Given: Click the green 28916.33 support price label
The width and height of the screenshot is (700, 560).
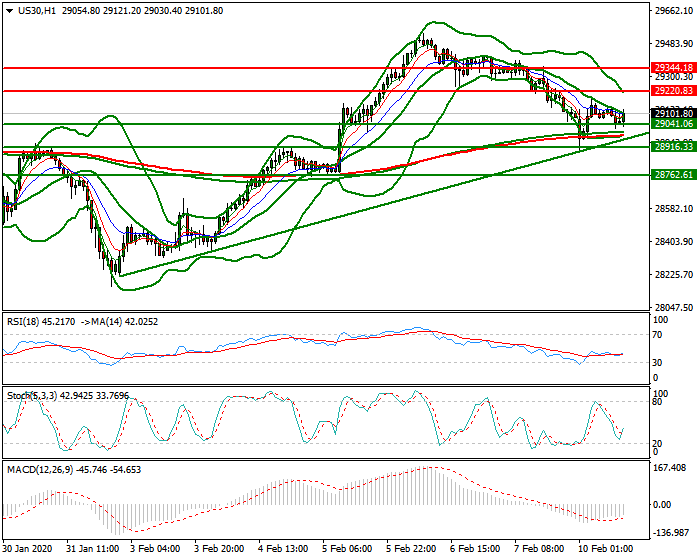Looking at the screenshot, I should pyautogui.click(x=674, y=146).
